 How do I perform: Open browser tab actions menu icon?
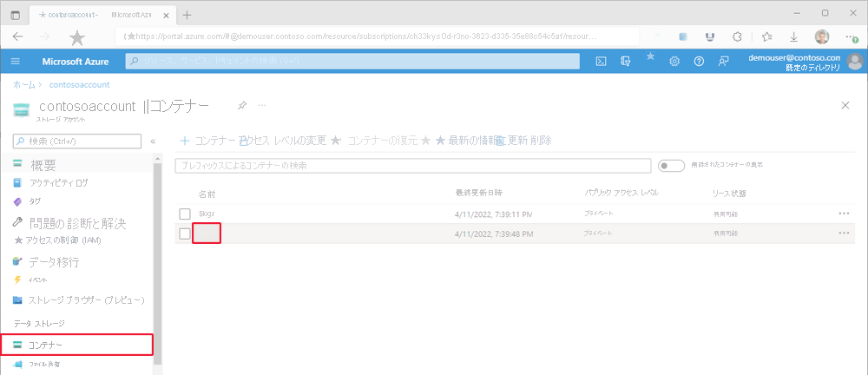coord(15,15)
